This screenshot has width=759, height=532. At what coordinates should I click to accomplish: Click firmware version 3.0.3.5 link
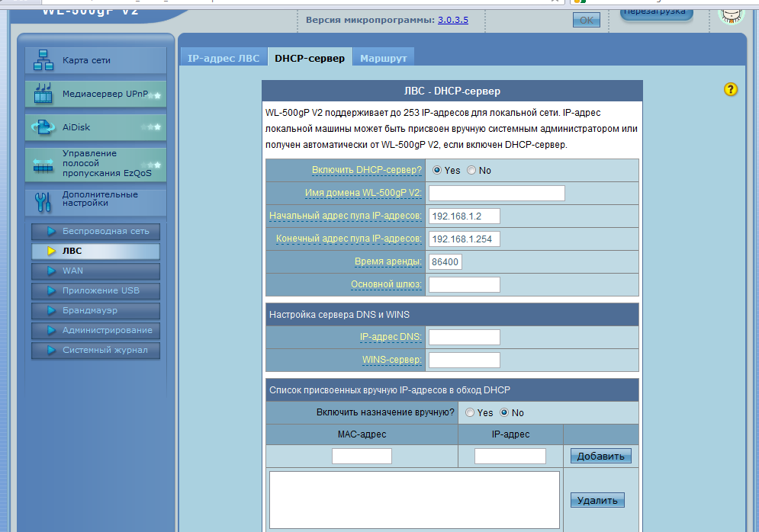(453, 20)
